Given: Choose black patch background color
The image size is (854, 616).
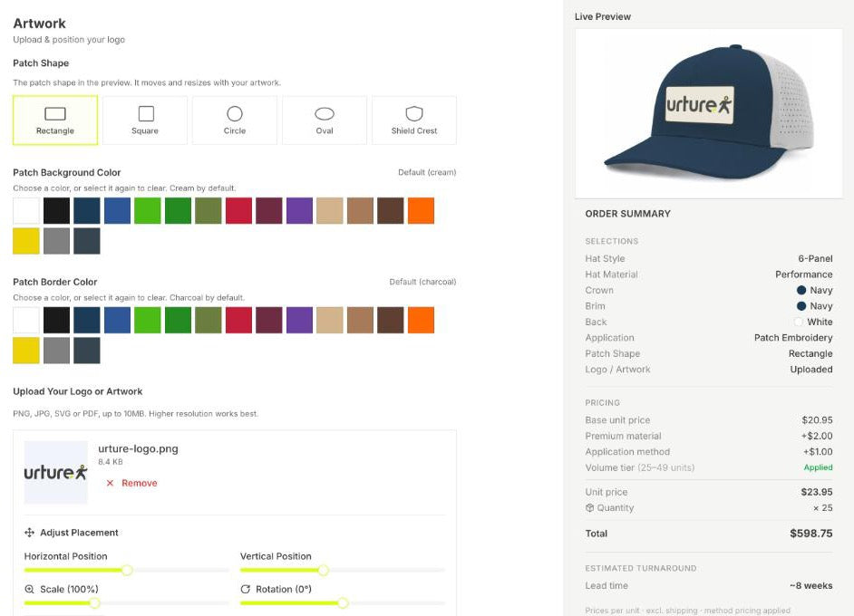Looking at the screenshot, I should pyautogui.click(x=56, y=210).
